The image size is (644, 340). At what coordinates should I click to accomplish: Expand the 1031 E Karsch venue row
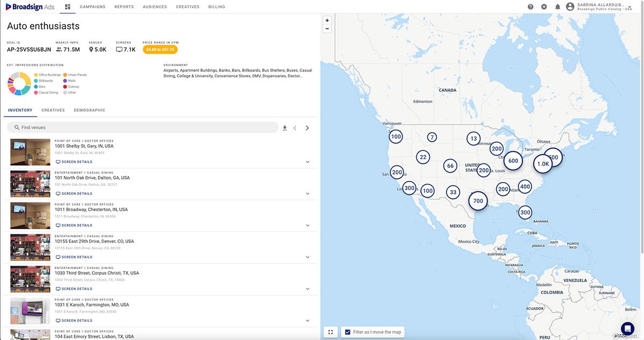click(x=308, y=321)
